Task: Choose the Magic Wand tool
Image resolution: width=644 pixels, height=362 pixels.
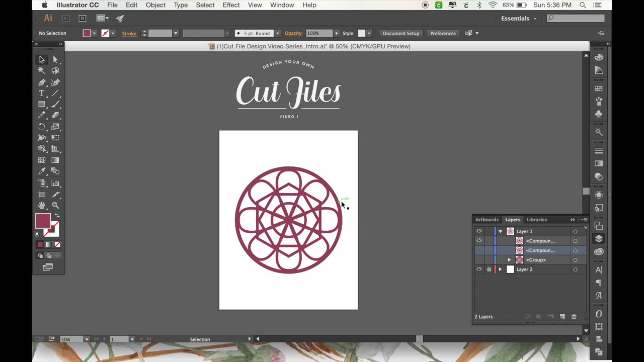Action: [x=42, y=71]
